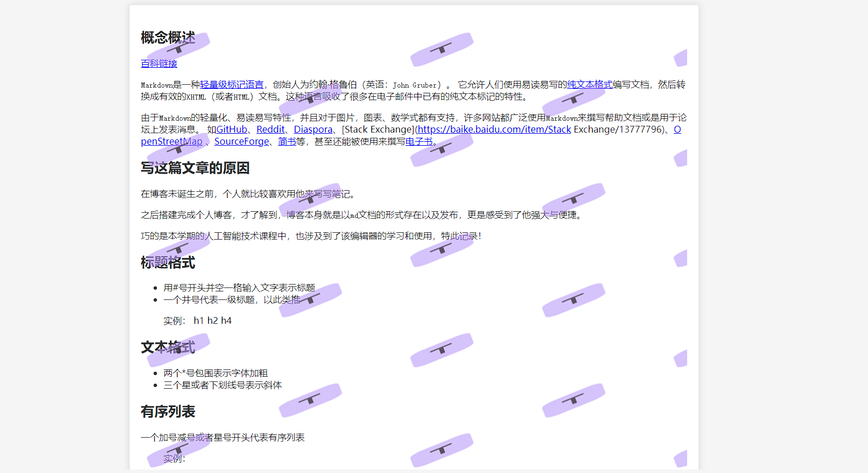The height and width of the screenshot is (473, 868).
Task: Click the 简书 link
Action: click(x=287, y=141)
